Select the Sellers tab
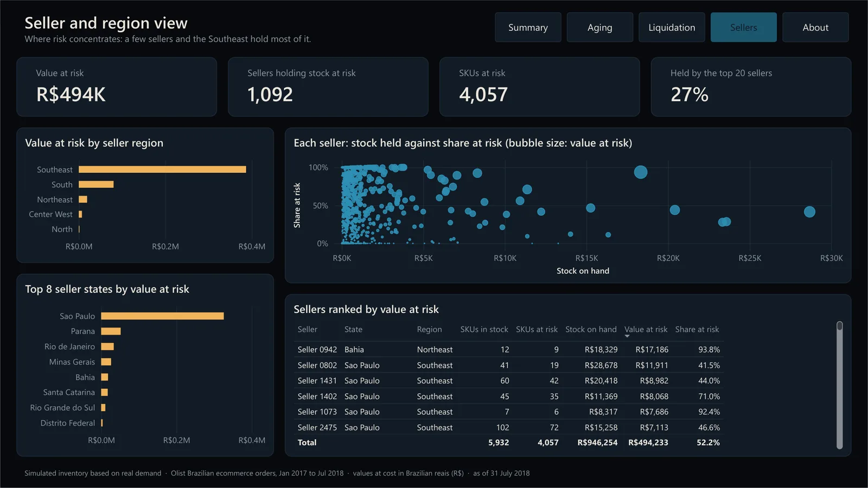The width and height of the screenshot is (868, 488). pyautogui.click(x=744, y=27)
